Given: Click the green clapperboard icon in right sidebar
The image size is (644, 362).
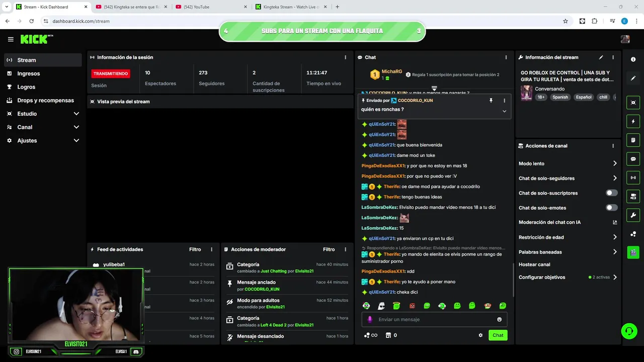Looking at the screenshot, I should point(633,252).
